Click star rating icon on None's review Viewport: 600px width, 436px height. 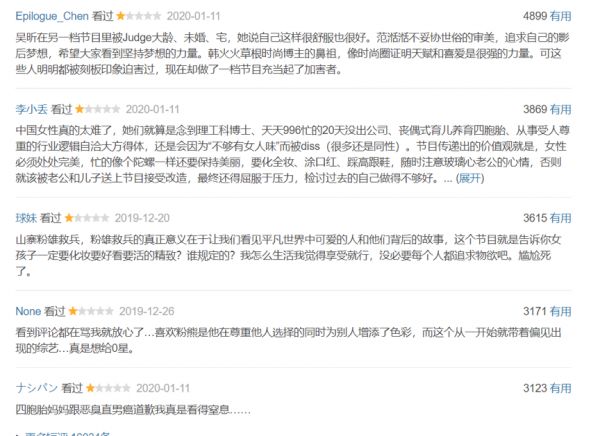point(91,311)
